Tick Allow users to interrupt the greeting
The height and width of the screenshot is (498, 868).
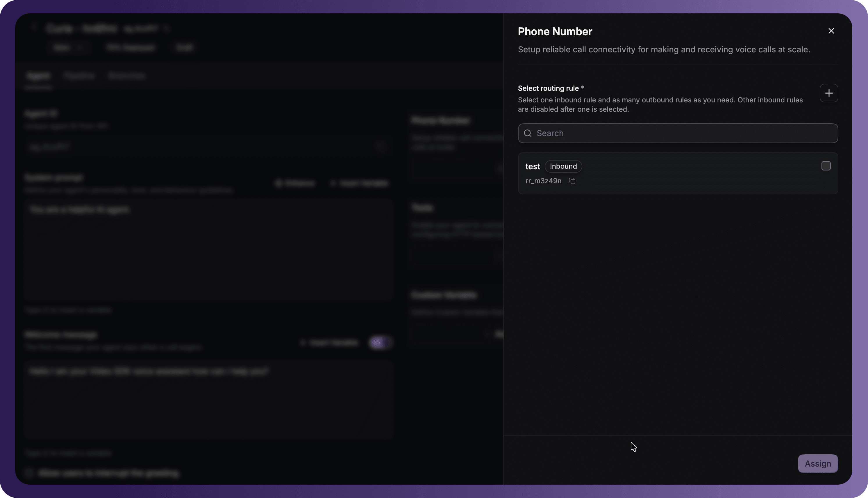[29, 473]
